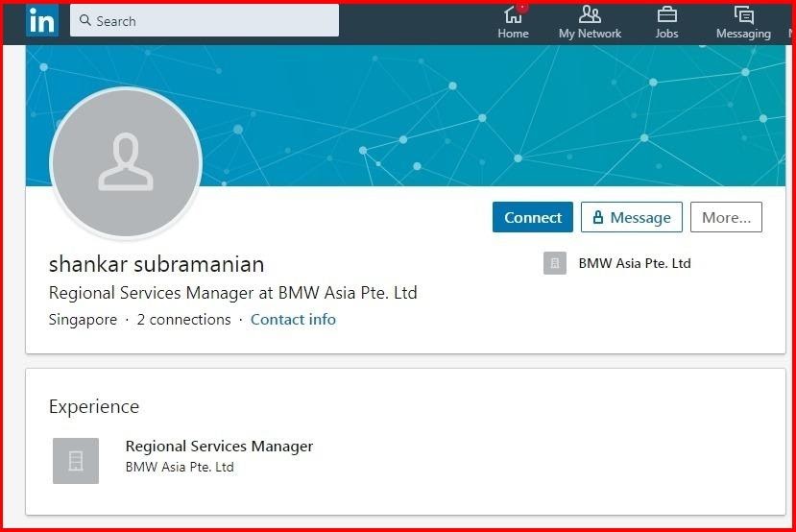Viewport: 796px width, 532px height.
Task: Click the lock icon on the Message button
Action: 598,217
